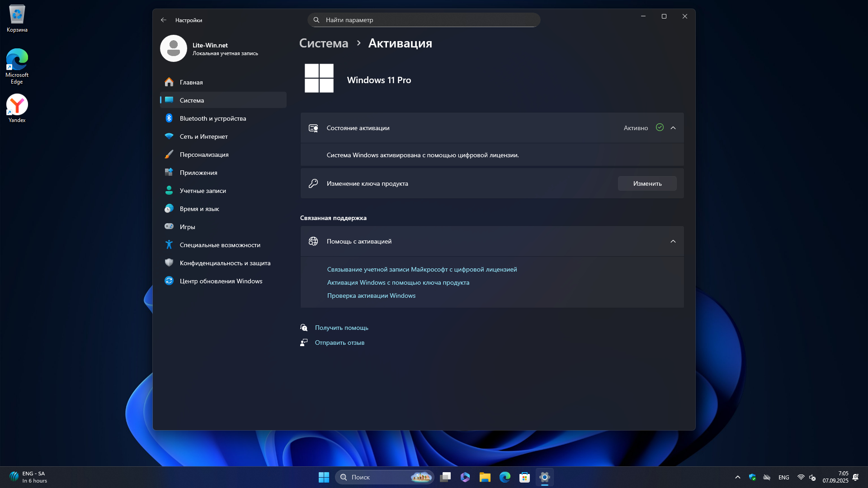Click the Find a setting search field
868x488 pixels.
[x=424, y=20]
